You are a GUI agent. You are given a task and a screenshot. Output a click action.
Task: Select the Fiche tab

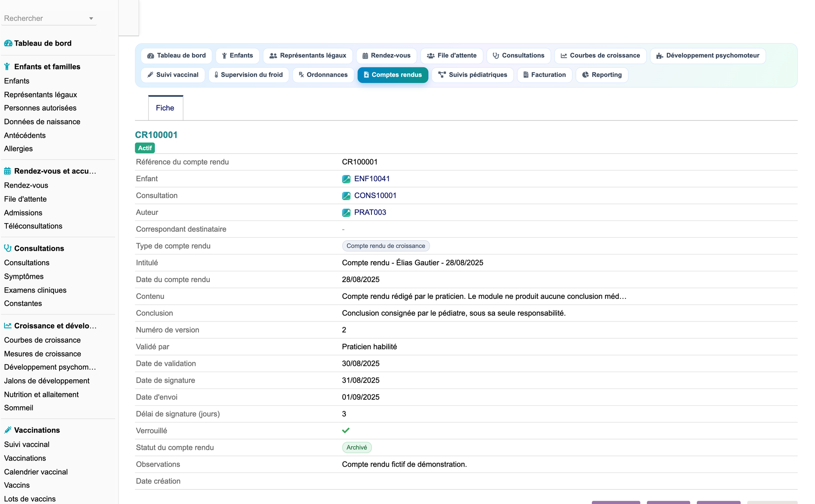click(165, 108)
